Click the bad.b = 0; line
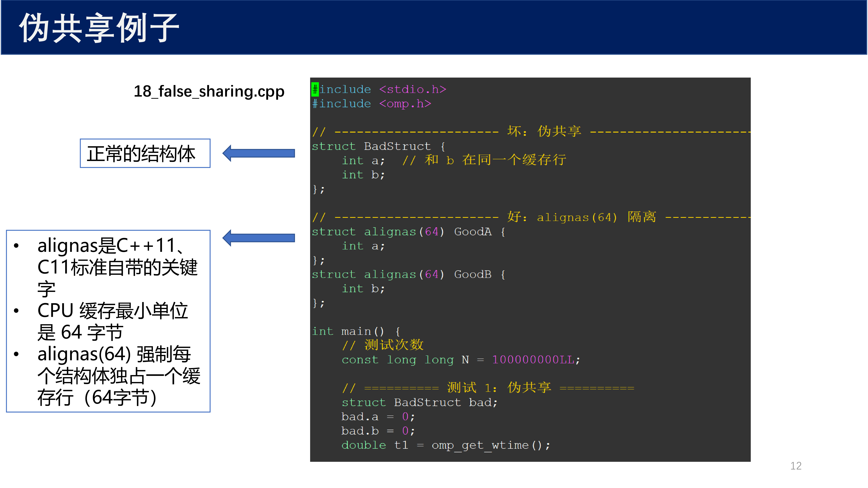Viewport: 868px width, 488px height. 378,431
